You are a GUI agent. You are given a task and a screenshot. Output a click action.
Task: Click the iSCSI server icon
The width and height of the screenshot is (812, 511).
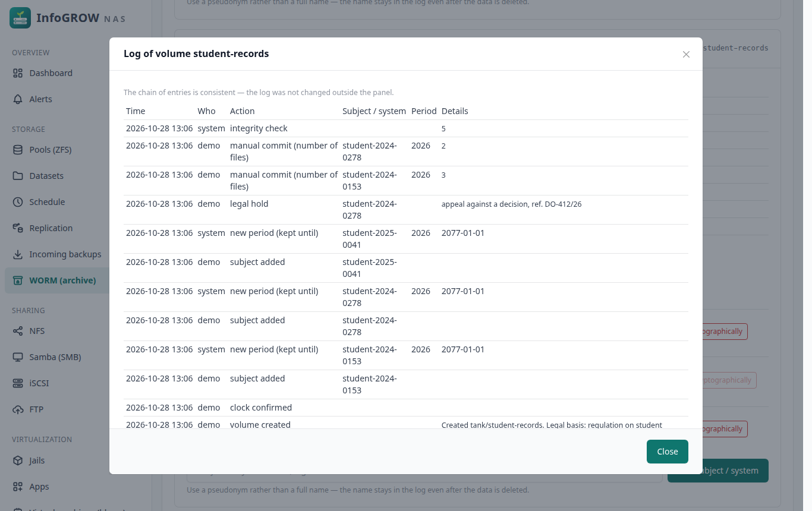(18, 383)
